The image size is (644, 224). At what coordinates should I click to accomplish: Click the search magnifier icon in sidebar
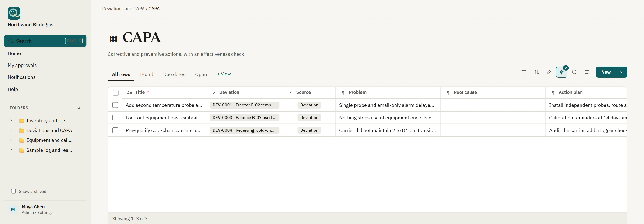pyautogui.click(x=11, y=41)
